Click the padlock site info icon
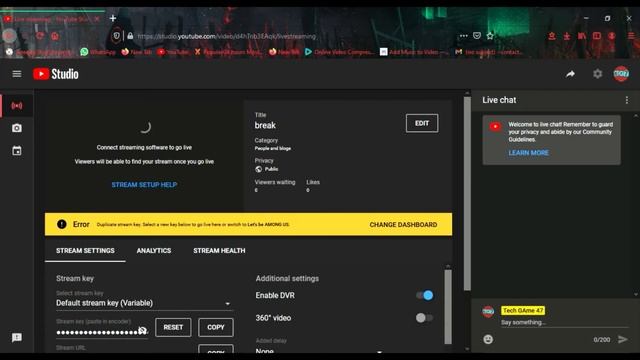The width and height of the screenshot is (640, 360). [x=130, y=36]
